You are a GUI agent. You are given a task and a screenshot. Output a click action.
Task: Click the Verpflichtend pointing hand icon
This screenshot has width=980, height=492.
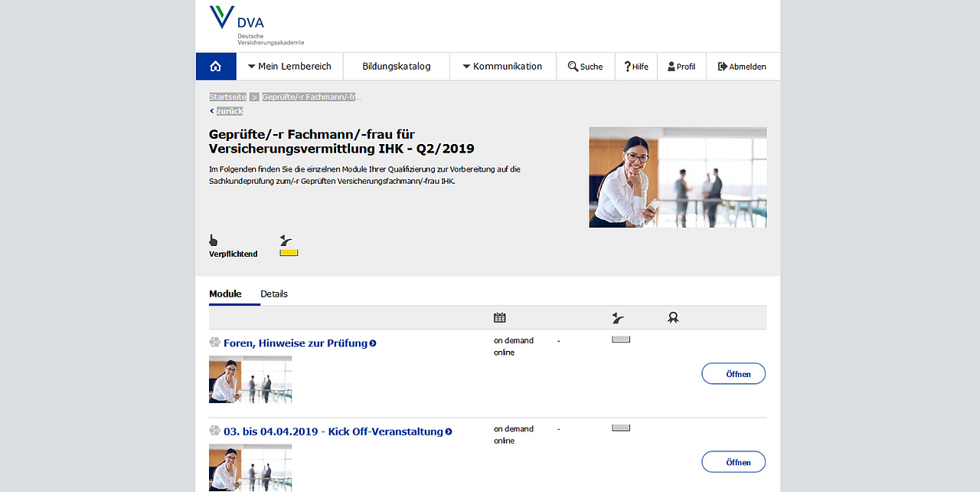pyautogui.click(x=214, y=241)
